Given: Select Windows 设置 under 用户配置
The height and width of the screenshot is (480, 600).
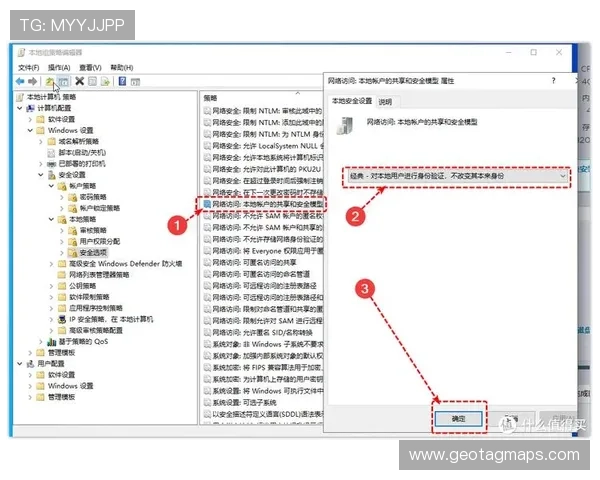Looking at the screenshot, I should (x=71, y=386).
